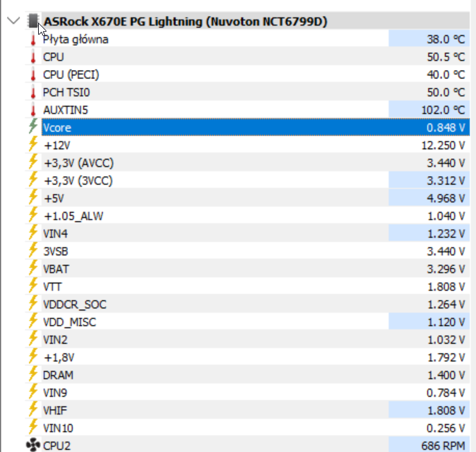This screenshot has width=476, height=452.
Task: Click the 686 RPM fan speed value
Action: point(442,445)
